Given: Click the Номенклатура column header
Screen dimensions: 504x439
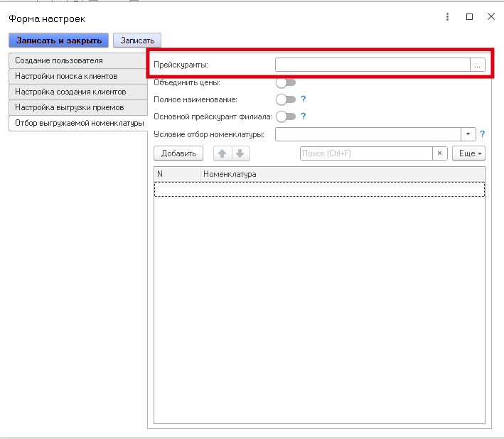Looking at the screenshot, I should click(x=341, y=173).
